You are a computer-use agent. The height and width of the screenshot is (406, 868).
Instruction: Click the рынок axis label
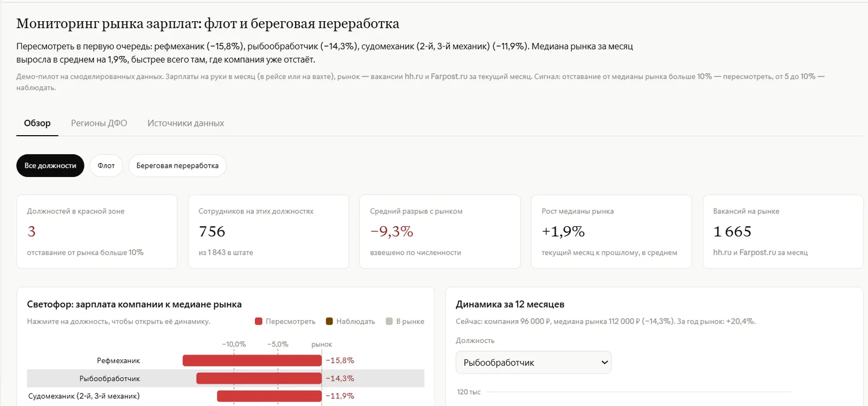tap(322, 345)
